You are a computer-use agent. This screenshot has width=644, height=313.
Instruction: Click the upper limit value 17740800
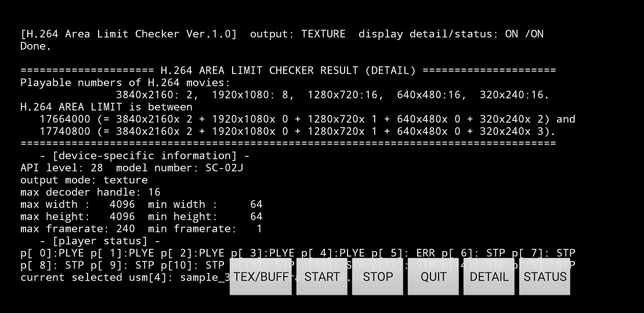(x=65, y=132)
